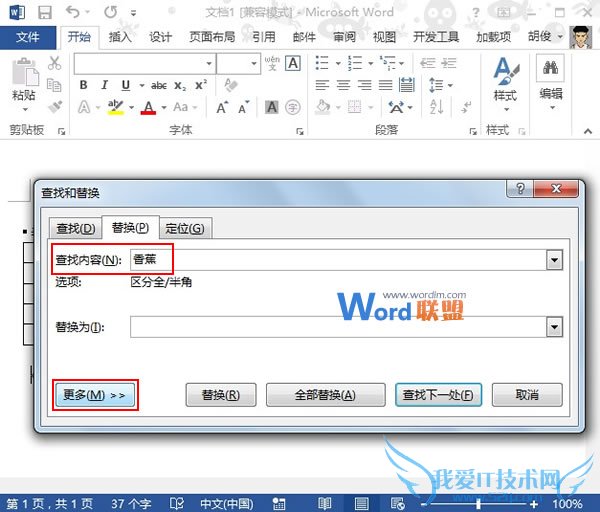Click the Cut scissors icon
Image resolution: width=600 pixels, height=512 pixels.
(54, 63)
